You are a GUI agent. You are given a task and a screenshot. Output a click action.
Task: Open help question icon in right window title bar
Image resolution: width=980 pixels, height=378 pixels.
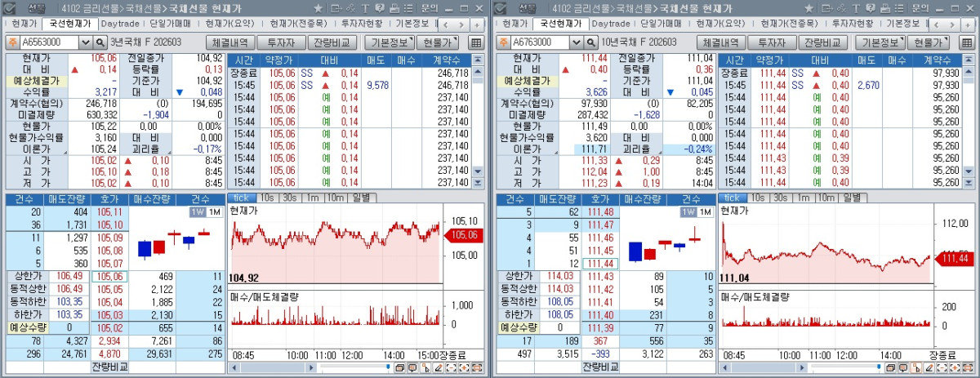coord(870,8)
